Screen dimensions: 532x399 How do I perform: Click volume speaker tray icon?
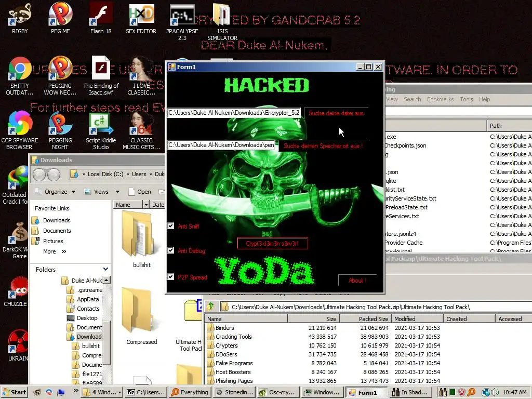pos(495,392)
